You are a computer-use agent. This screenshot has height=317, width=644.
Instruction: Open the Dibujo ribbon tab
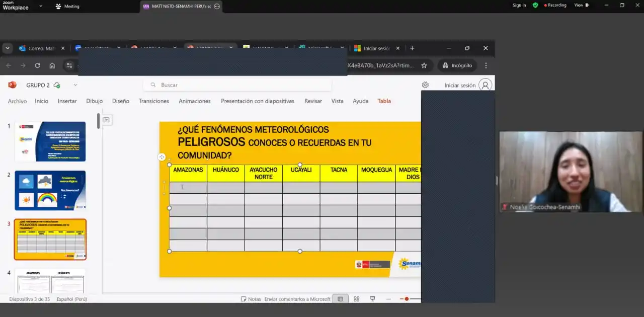coord(94,101)
